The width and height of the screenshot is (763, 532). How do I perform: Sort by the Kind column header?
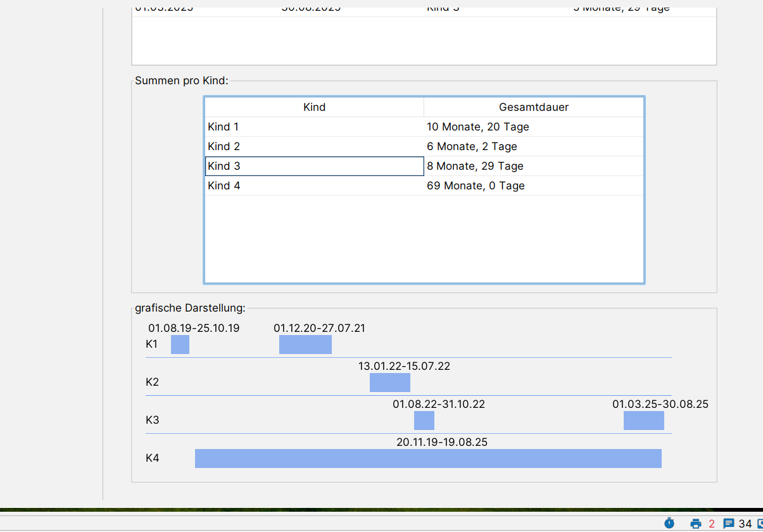pyautogui.click(x=314, y=107)
